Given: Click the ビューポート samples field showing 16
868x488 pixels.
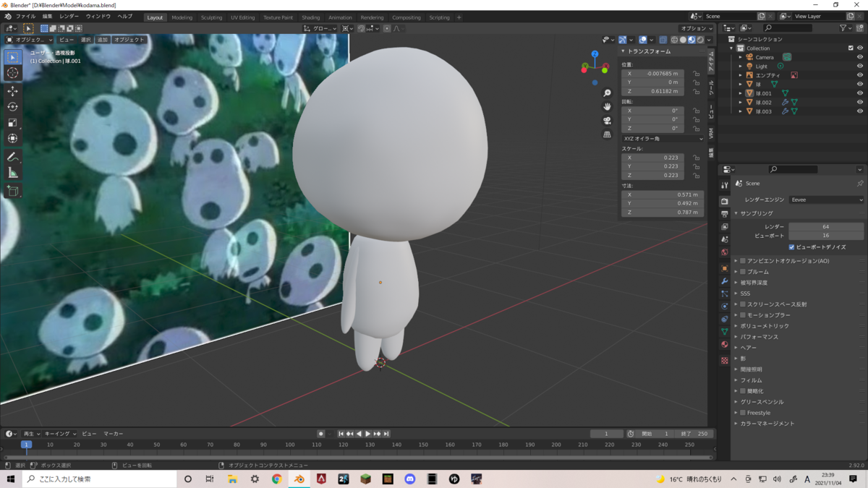Looking at the screenshot, I should [x=826, y=236].
